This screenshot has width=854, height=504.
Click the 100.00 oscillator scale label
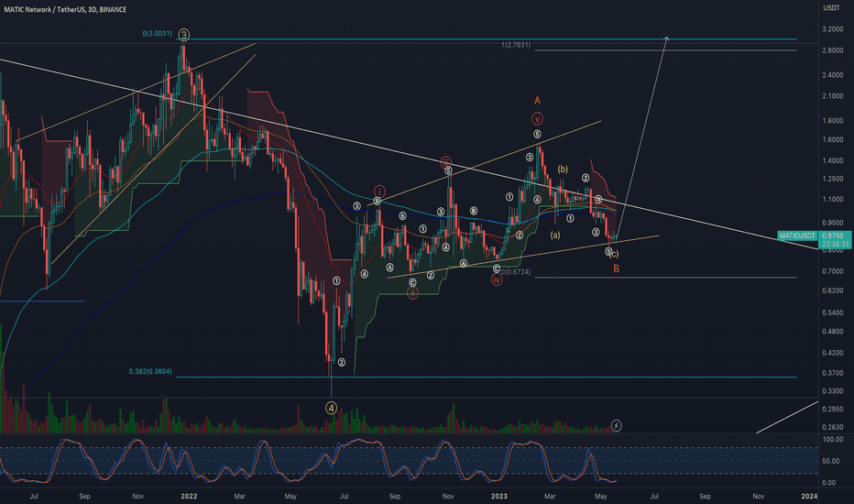[833, 440]
